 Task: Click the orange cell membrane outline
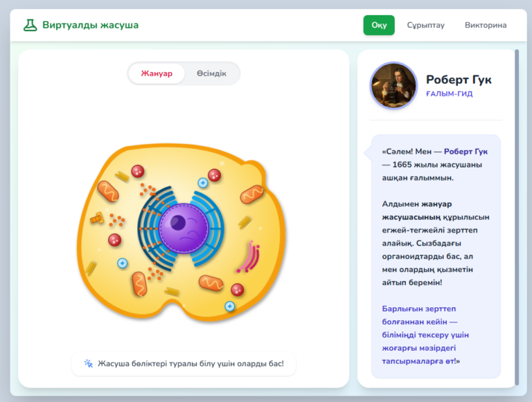pyautogui.click(x=79, y=237)
